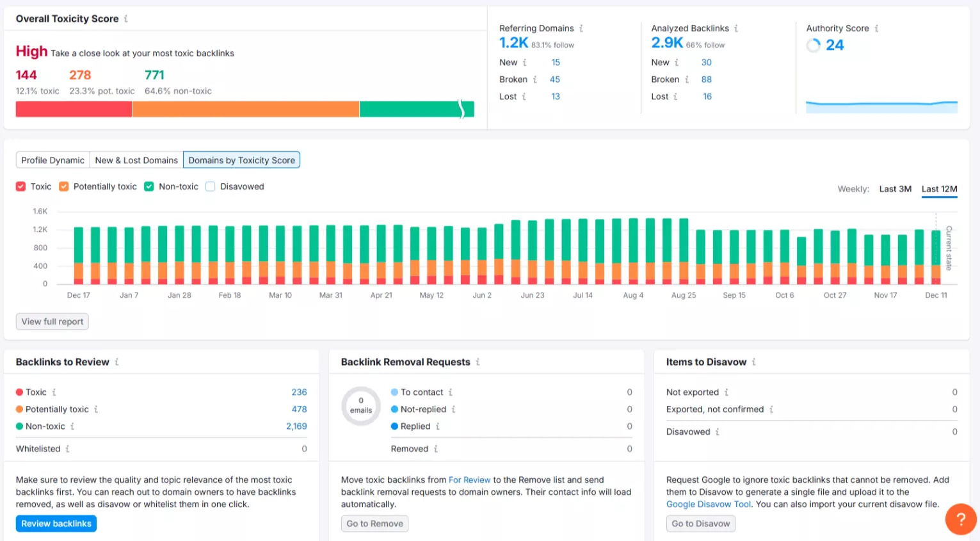
Task: Click the red segment of the toxicity bar
Action: click(x=73, y=109)
